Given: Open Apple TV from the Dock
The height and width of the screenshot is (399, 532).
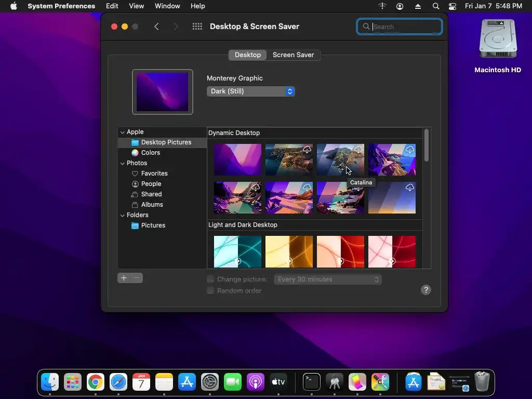Looking at the screenshot, I should coord(278,382).
